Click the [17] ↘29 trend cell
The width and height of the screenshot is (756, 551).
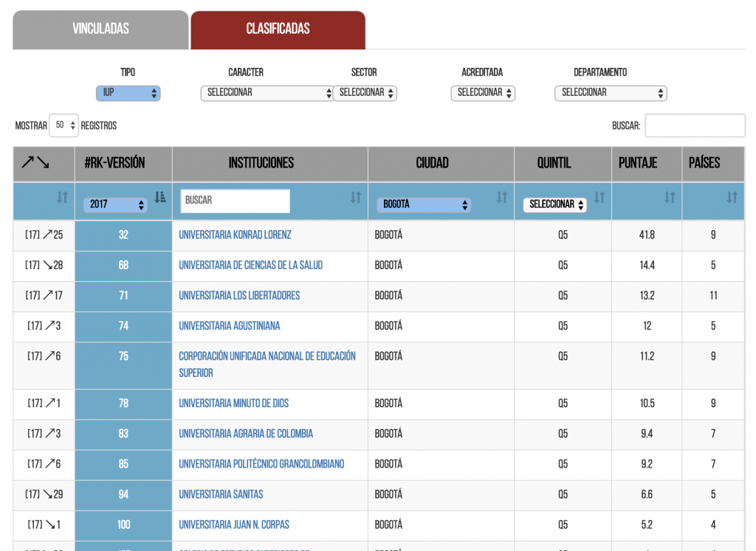point(44,495)
